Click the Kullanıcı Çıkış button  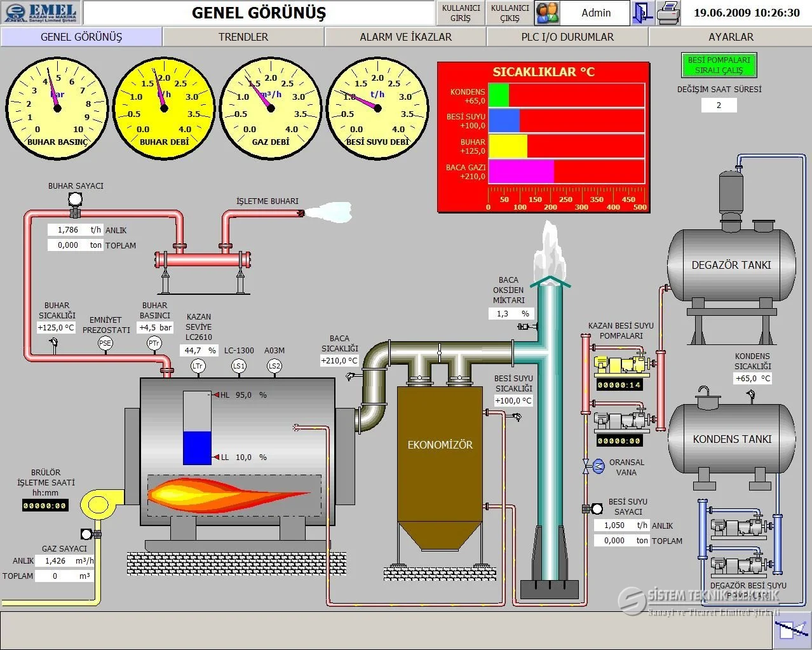point(510,13)
